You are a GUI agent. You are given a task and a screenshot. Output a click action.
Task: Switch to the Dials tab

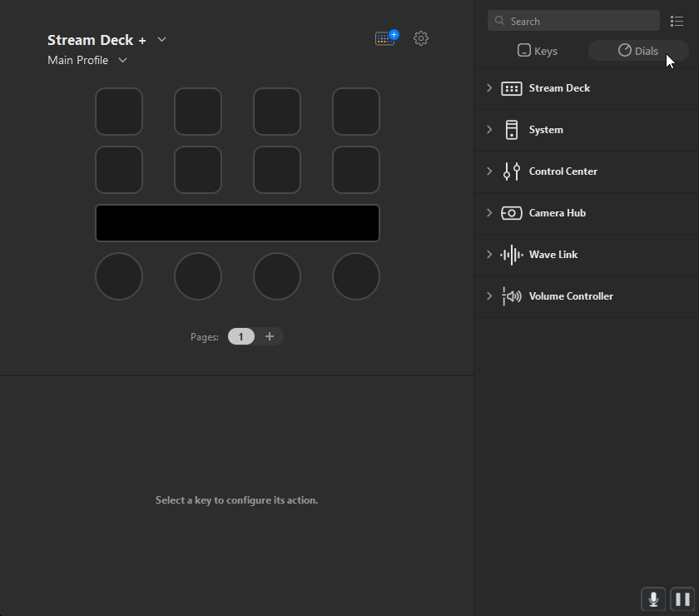638,51
